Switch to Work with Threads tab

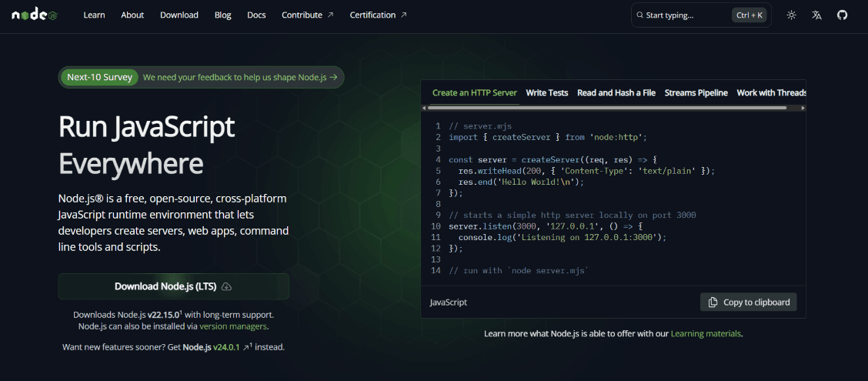pyautogui.click(x=771, y=92)
